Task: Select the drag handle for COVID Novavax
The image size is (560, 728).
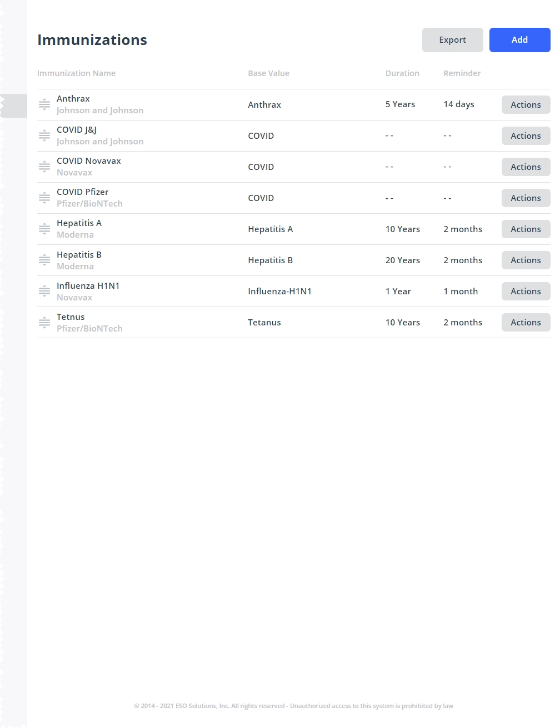Action: pos(44,167)
